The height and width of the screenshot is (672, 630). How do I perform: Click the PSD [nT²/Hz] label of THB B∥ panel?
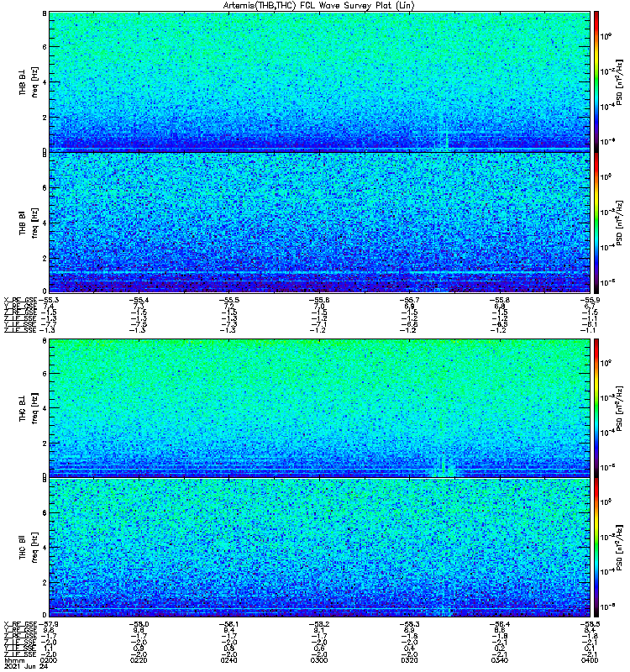click(x=620, y=223)
